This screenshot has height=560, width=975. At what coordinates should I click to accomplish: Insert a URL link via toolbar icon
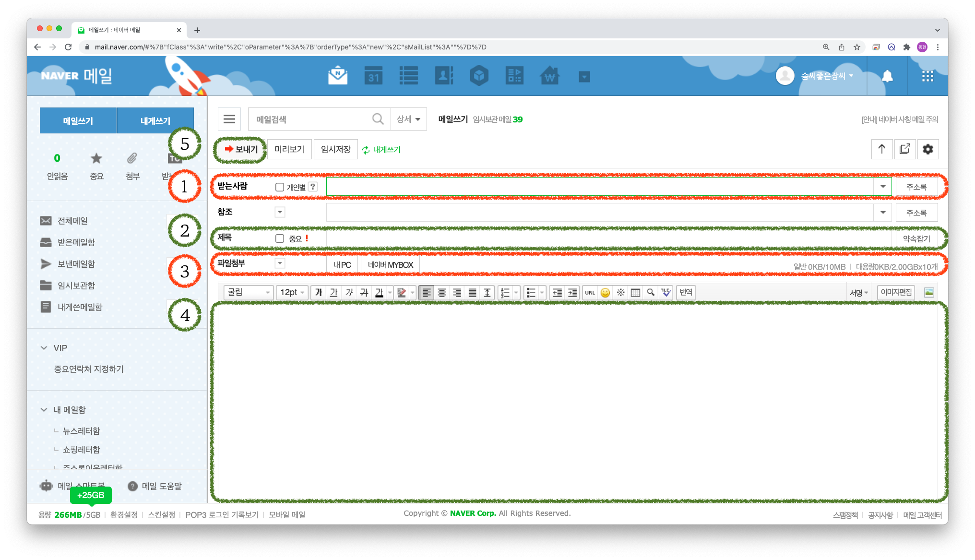pyautogui.click(x=590, y=293)
